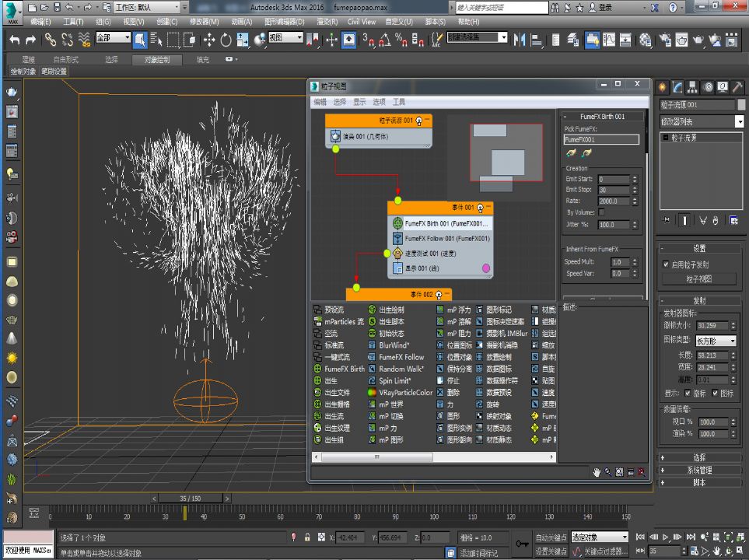Click the 设置关键点 button
The image size is (749, 560).
(x=551, y=551)
